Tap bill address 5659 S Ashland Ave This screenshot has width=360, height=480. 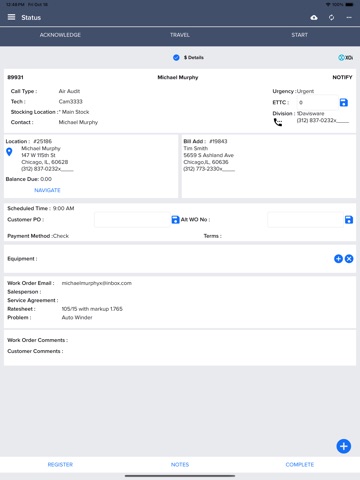click(x=209, y=155)
